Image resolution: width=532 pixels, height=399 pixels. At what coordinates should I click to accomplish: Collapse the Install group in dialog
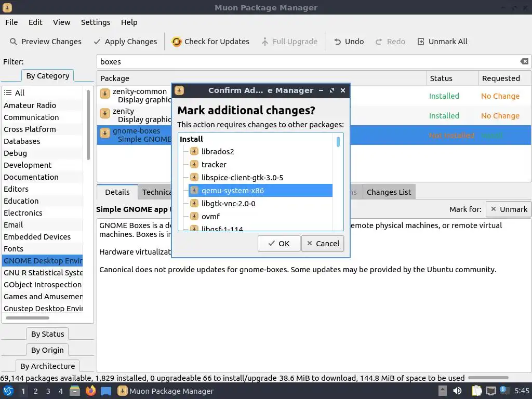pyautogui.click(x=191, y=139)
